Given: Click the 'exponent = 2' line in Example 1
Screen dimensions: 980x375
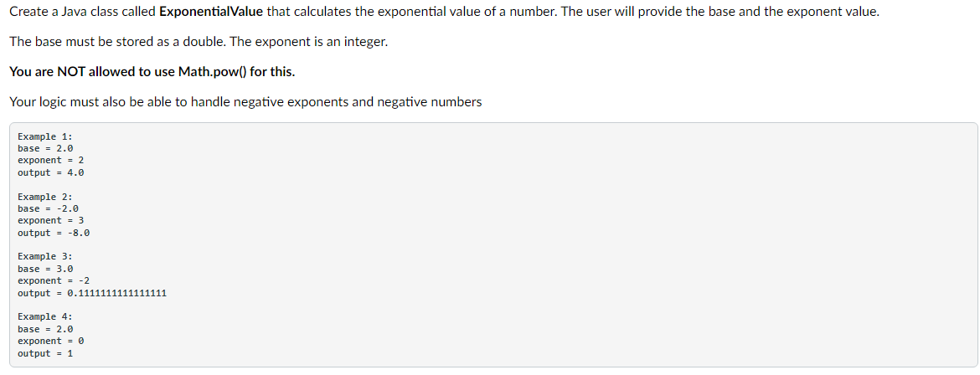Looking at the screenshot, I should [x=50, y=160].
